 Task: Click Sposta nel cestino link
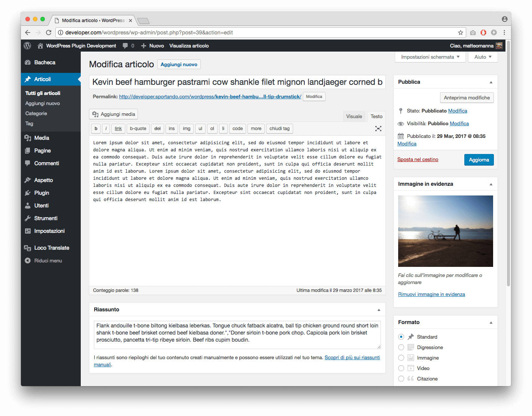418,160
